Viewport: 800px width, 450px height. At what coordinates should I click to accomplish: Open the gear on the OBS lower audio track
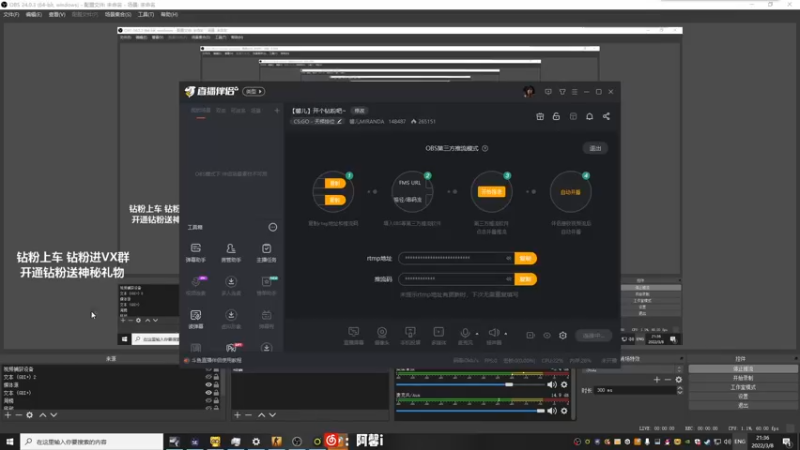coord(564,411)
